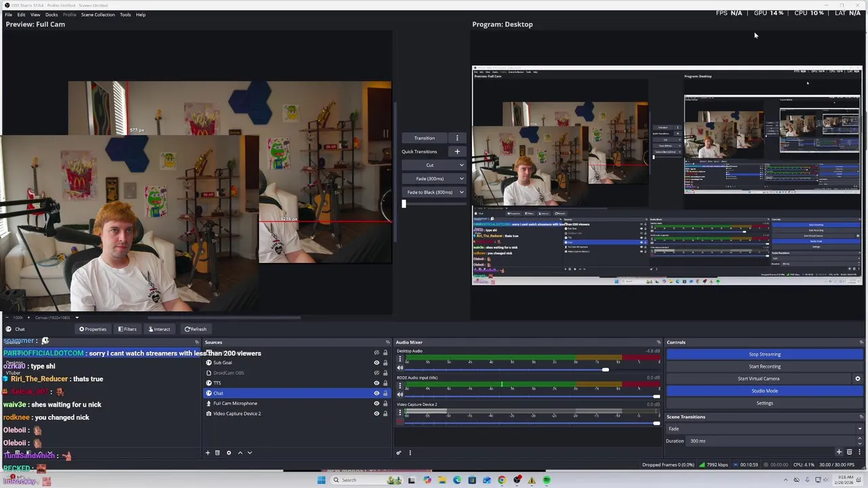Open Filters for the selected source

coord(127,329)
